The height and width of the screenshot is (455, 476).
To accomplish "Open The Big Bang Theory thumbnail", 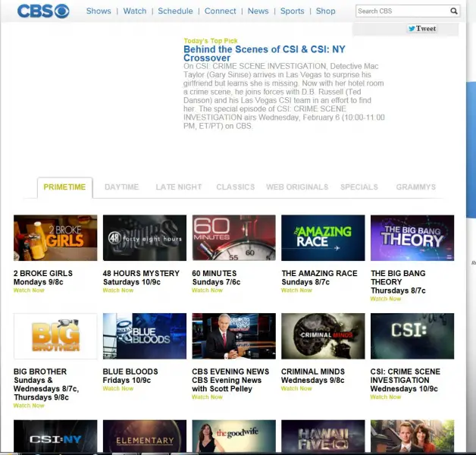I will pyautogui.click(x=412, y=238).
